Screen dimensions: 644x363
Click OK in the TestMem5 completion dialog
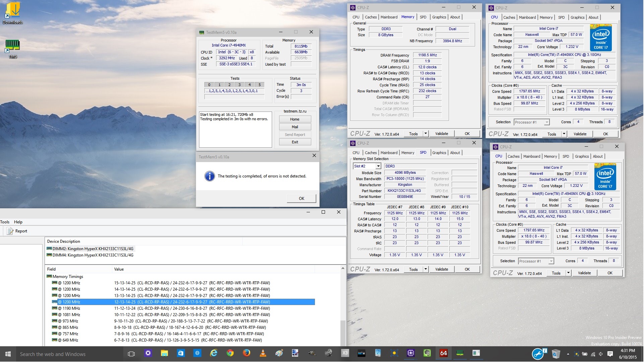click(x=302, y=199)
